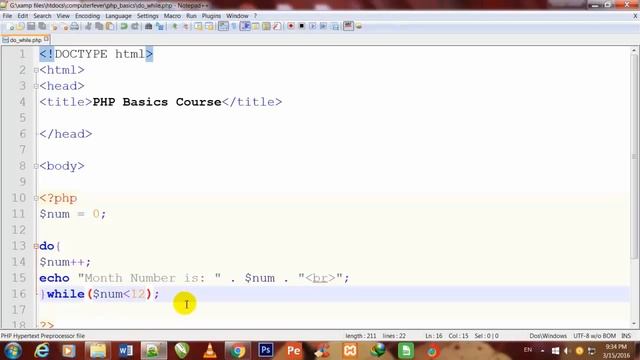This screenshot has width=640, height=360.
Task: Select the do_while.php document tab
Action: click(x=25, y=40)
